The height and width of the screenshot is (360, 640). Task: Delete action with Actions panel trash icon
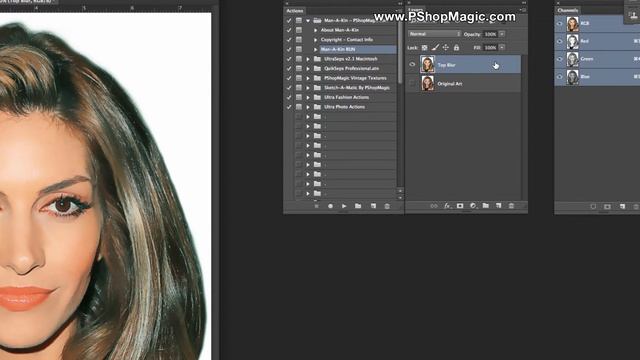tap(387, 206)
